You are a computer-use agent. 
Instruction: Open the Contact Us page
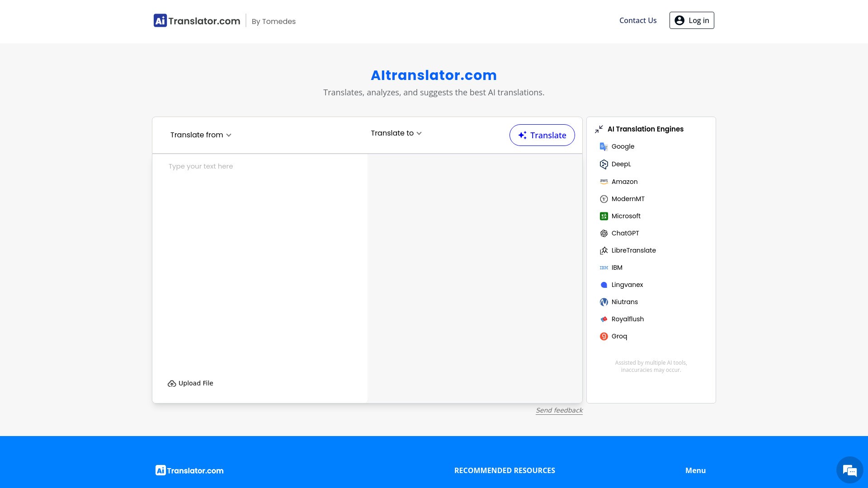tap(638, 20)
